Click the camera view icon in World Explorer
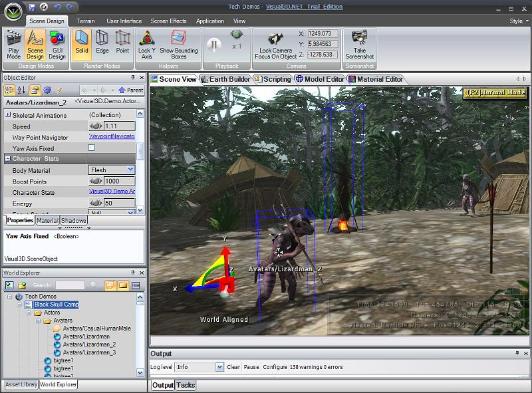532x393 pixels. [x=136, y=285]
